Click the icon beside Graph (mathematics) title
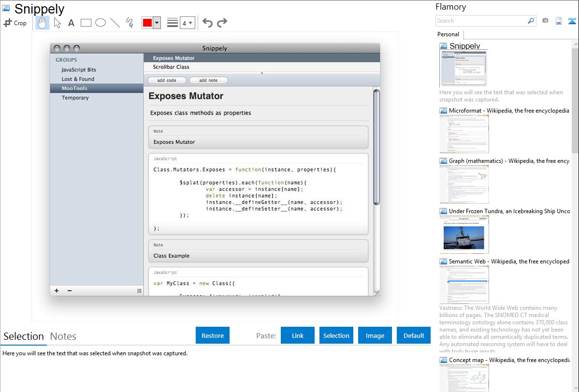This screenshot has height=392, width=579. [x=443, y=161]
